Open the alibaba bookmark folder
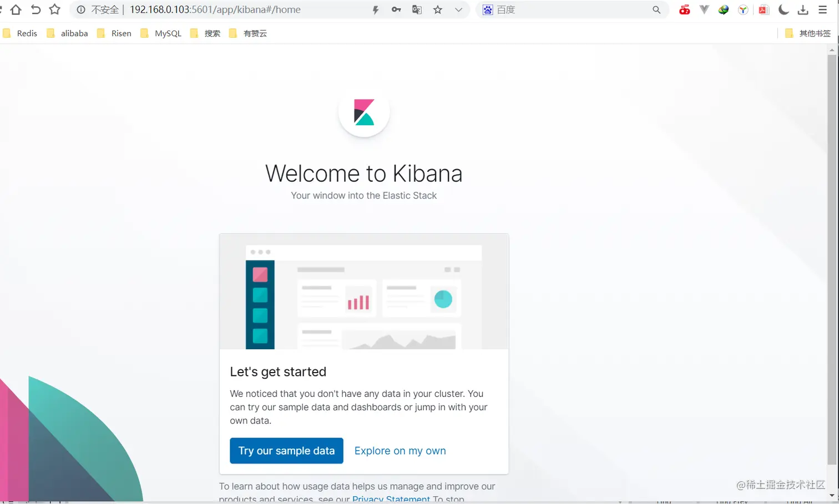 click(67, 33)
